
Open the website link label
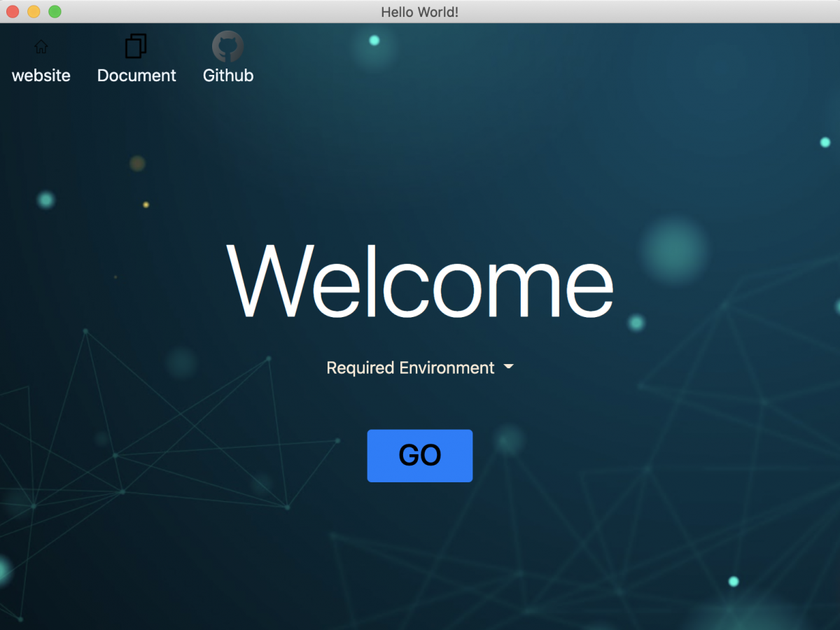41,76
